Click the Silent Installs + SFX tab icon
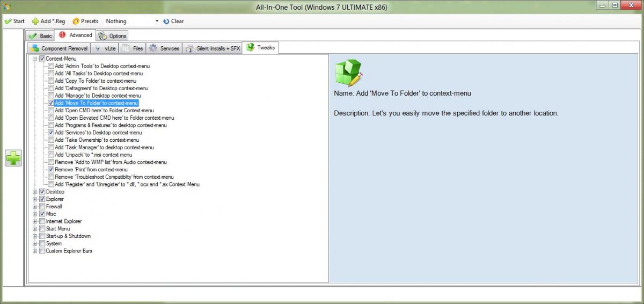Image resolution: width=644 pixels, height=304 pixels. coord(189,48)
